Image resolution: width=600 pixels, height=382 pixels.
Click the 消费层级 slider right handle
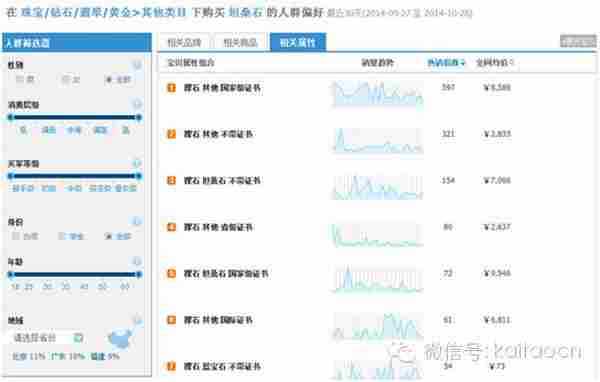pos(139,117)
